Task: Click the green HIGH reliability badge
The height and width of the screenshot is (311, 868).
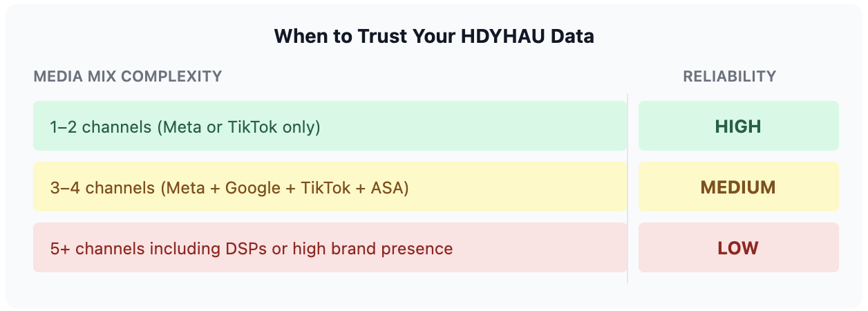Action: point(738,126)
